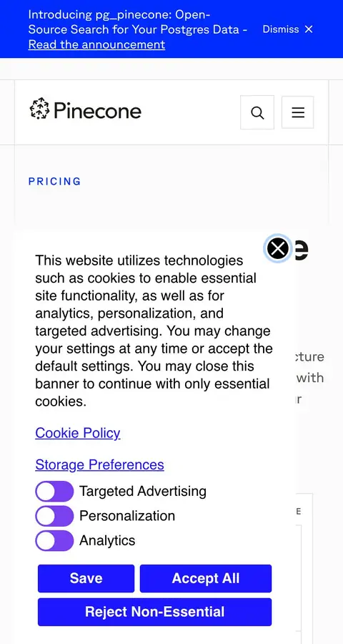Click the Save button

pos(86,578)
